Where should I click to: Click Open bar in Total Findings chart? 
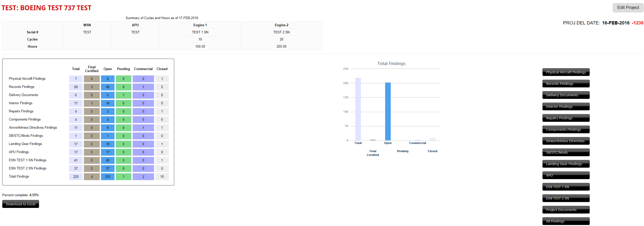tap(388, 111)
